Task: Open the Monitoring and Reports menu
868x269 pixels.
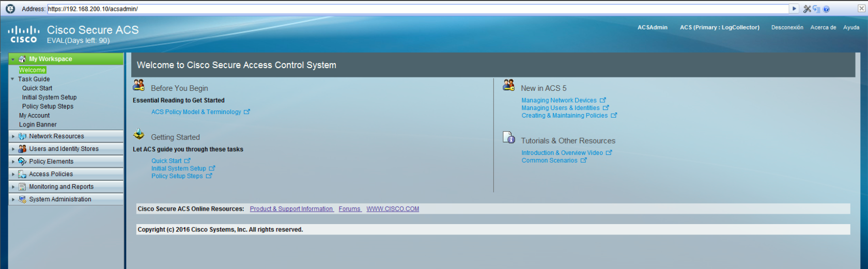Action: pos(66,187)
